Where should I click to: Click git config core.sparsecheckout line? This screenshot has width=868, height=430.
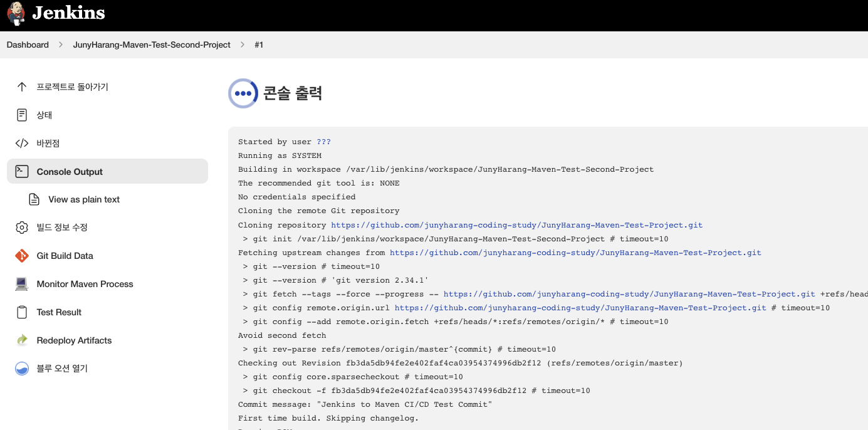[x=353, y=377]
